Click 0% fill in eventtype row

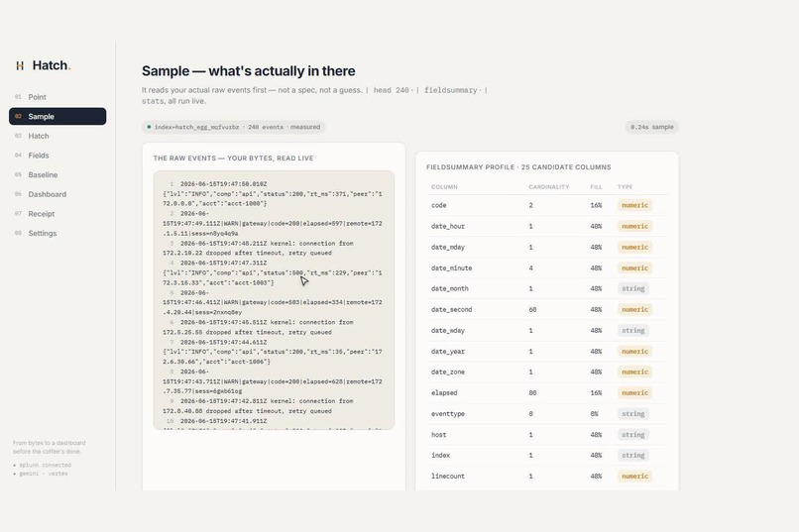(x=594, y=413)
